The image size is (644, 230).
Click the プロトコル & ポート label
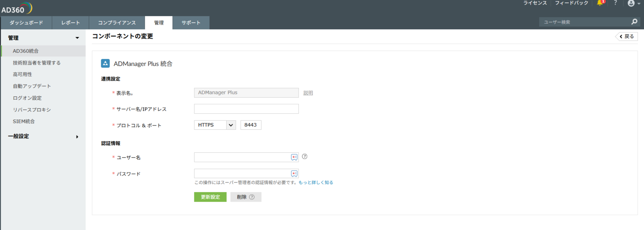pos(139,125)
